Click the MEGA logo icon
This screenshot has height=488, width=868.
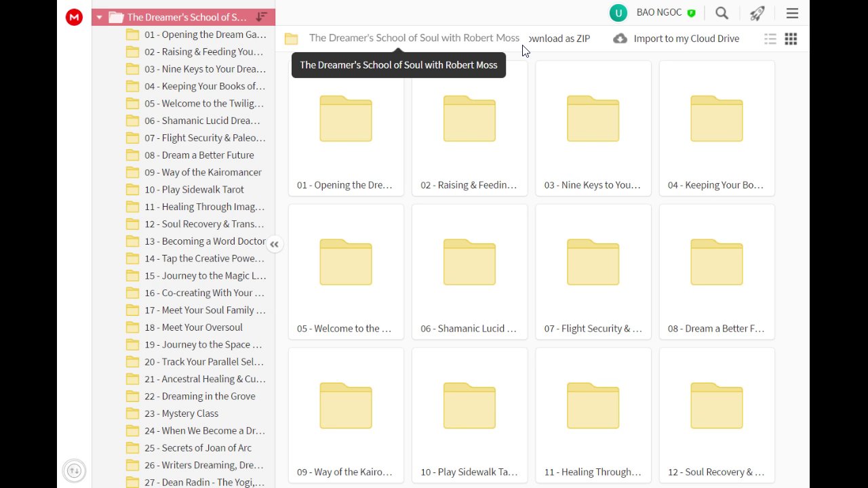click(74, 18)
